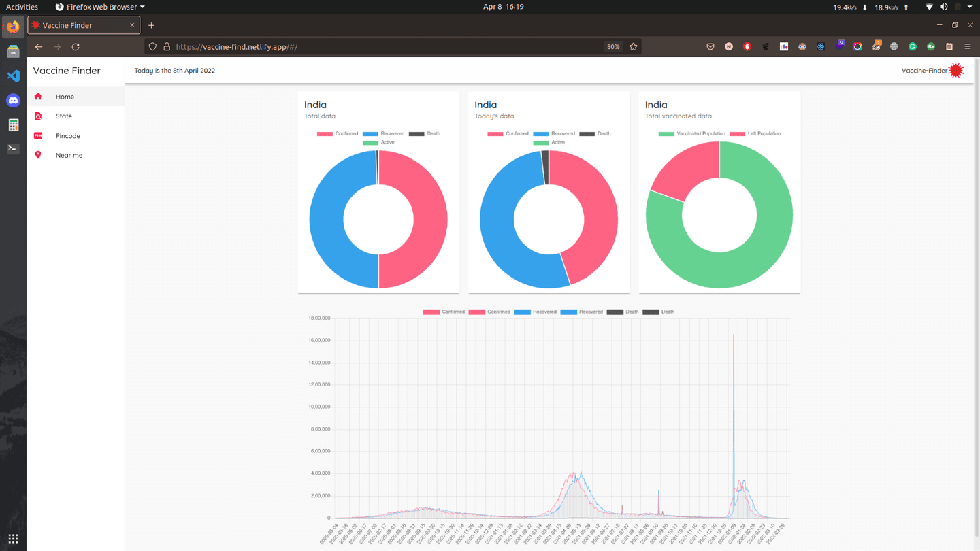This screenshot has width=980, height=551.
Task: Open Terminal from the dock
Action: click(13, 148)
